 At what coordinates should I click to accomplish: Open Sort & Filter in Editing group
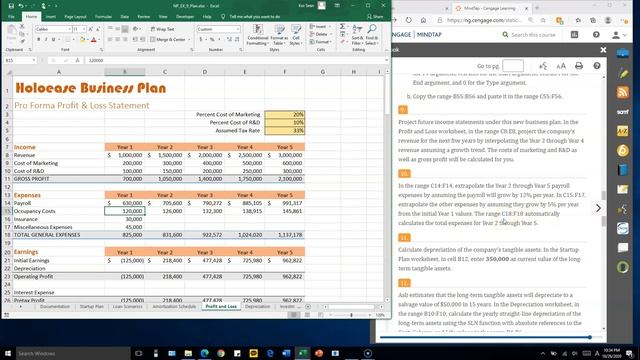357,34
